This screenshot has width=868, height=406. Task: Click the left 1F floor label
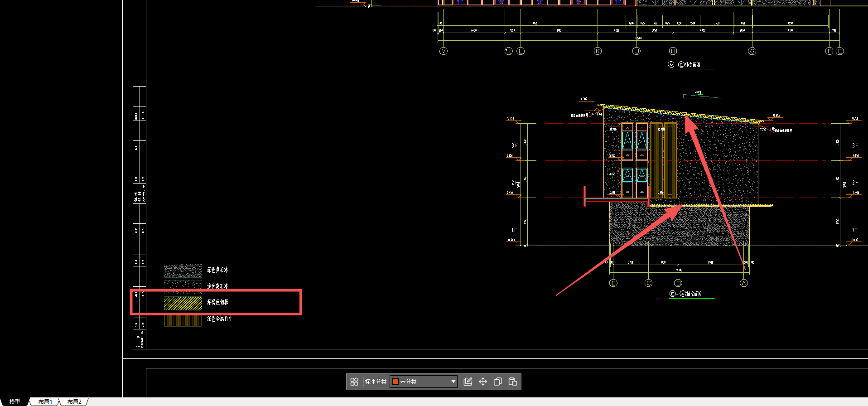514,230
